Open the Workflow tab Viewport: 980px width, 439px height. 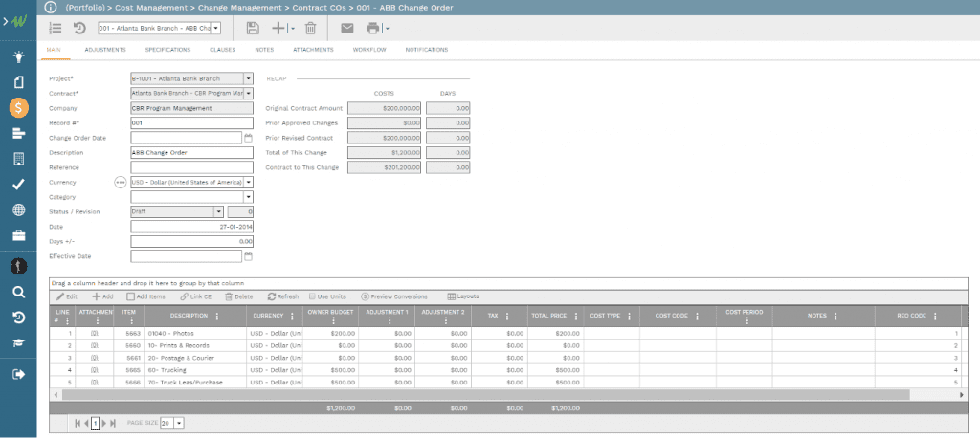click(x=369, y=50)
